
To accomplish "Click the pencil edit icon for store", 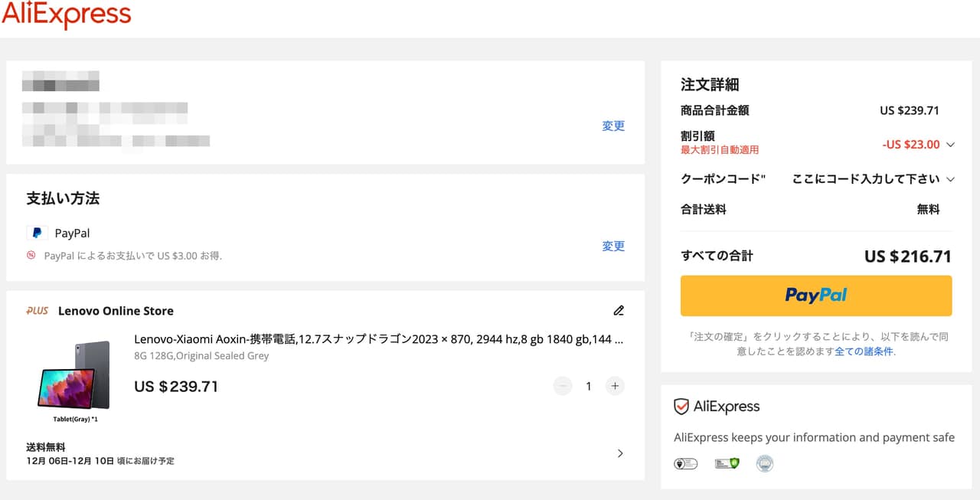I will click(619, 311).
